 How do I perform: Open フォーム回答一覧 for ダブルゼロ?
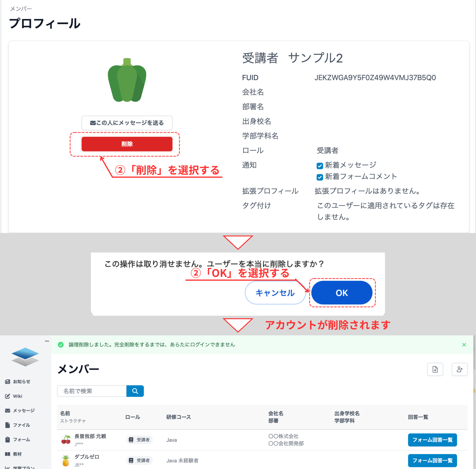pyautogui.click(x=433, y=460)
